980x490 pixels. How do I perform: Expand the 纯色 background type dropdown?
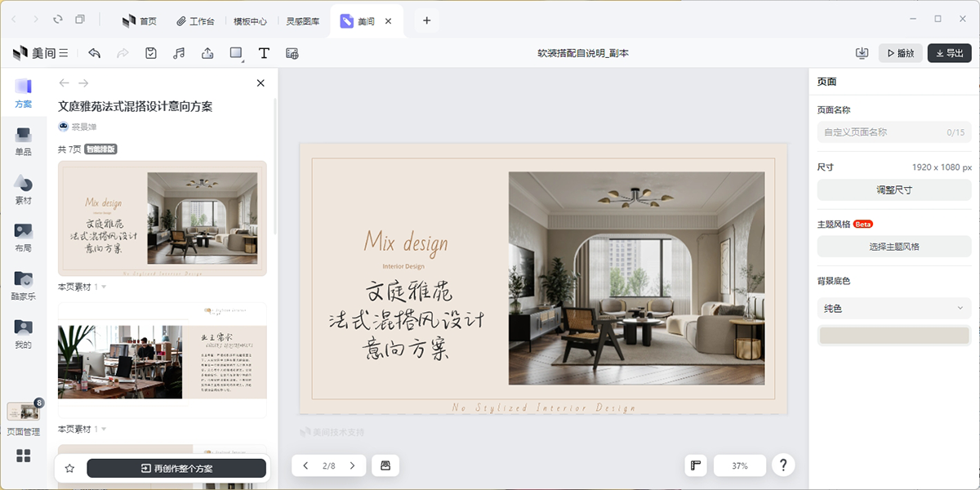[893, 308]
